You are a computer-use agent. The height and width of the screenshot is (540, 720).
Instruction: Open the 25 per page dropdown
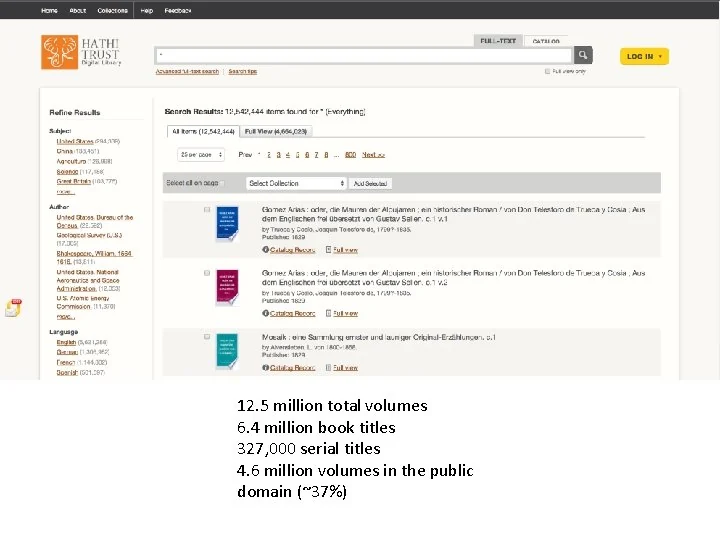pyautogui.click(x=201, y=155)
